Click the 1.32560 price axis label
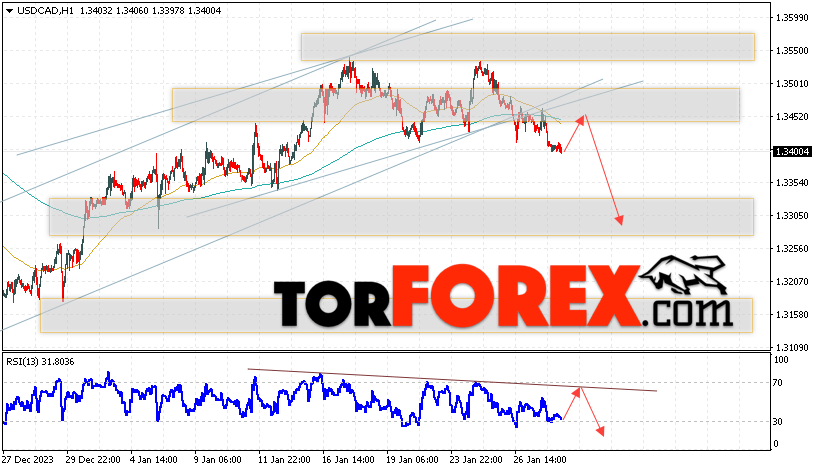The width and height of the screenshot is (816, 471). pos(792,249)
